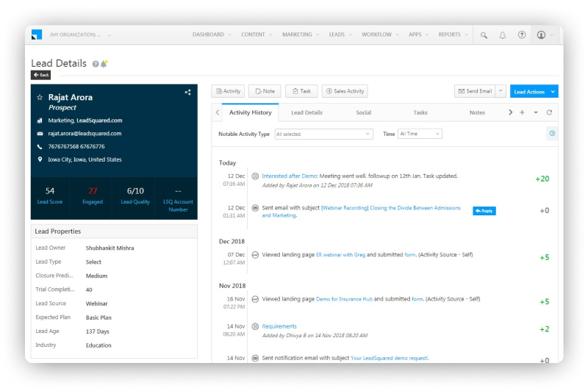This screenshot has width=588, height=388.
Task: Switch to Notes tab
Action: click(x=477, y=112)
